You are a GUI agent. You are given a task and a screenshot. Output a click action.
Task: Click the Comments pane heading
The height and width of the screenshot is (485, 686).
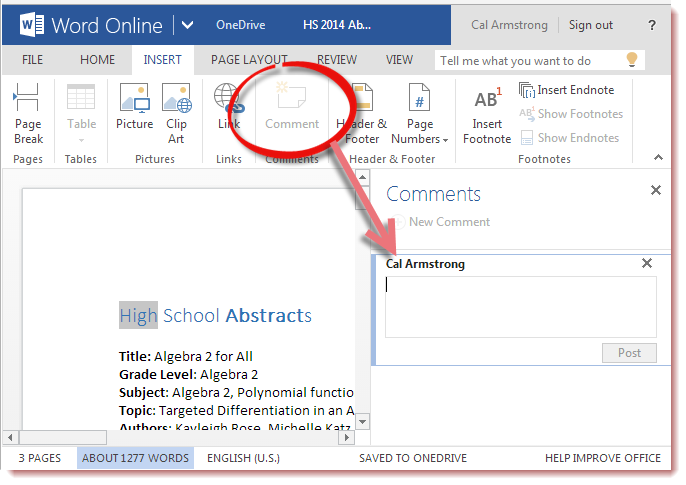(x=433, y=194)
